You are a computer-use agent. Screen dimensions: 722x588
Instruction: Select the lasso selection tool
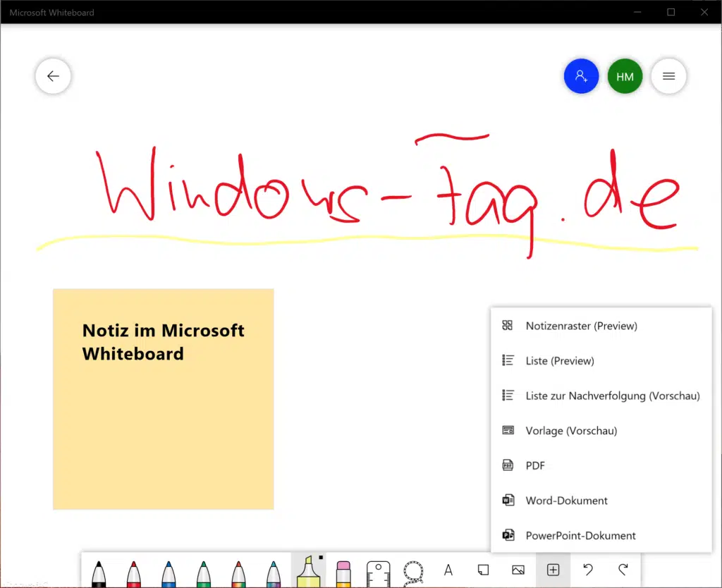tap(413, 571)
